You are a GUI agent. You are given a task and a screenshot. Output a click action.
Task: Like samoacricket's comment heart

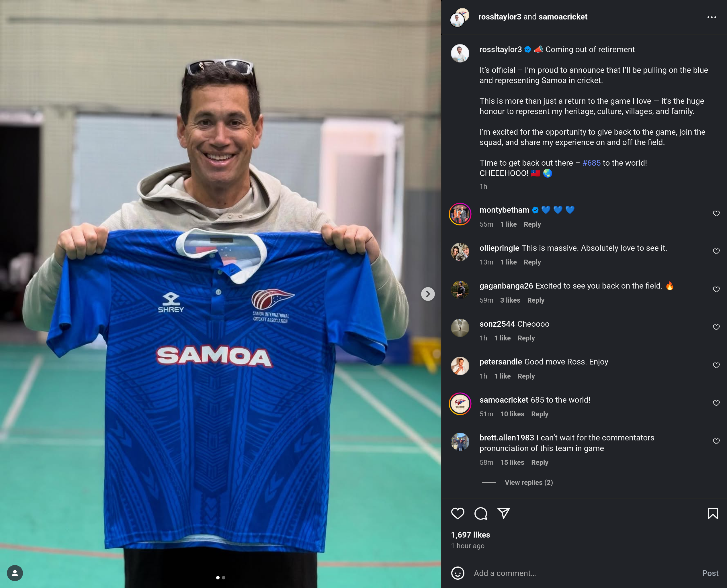[x=716, y=403]
